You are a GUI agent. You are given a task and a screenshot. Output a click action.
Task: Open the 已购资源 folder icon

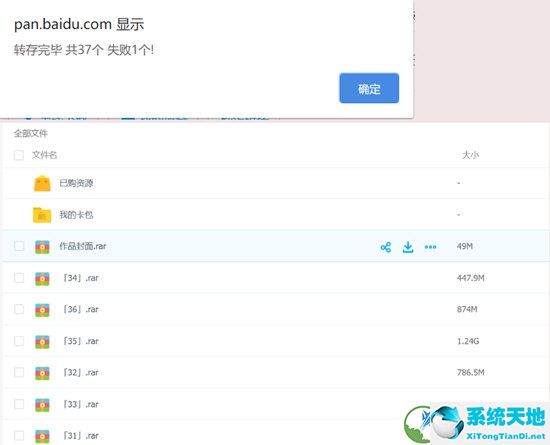42,183
